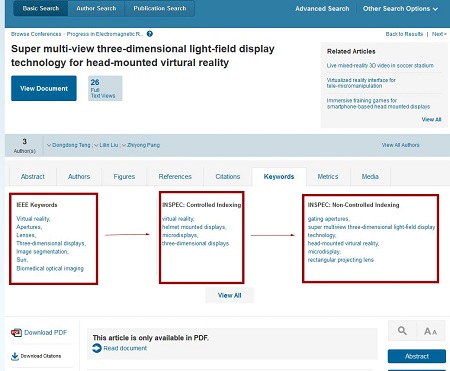Viewport: 450px width, 371px height.
Task: Open the Media tab
Action: click(370, 176)
